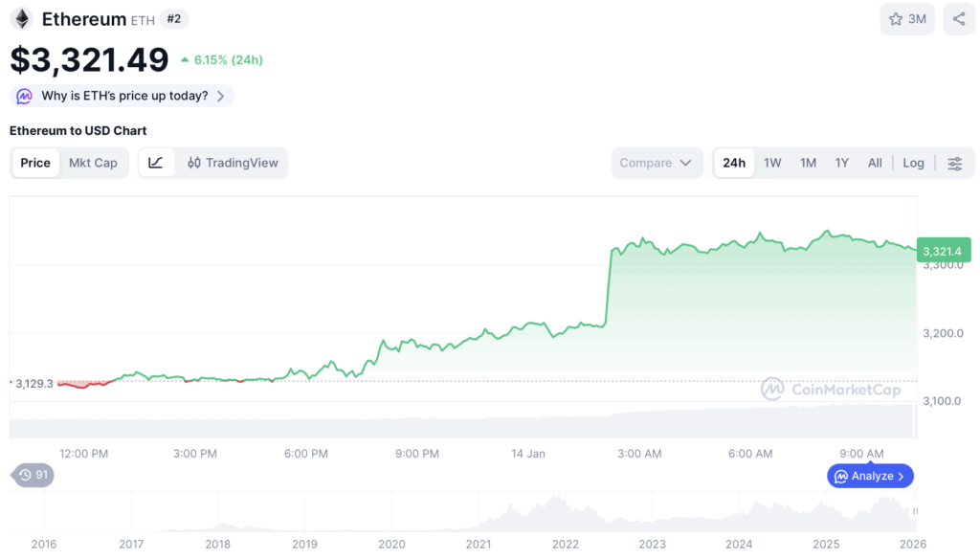Select the 1Y time range
Image resolution: width=980 pixels, height=560 pixels.
click(x=842, y=163)
